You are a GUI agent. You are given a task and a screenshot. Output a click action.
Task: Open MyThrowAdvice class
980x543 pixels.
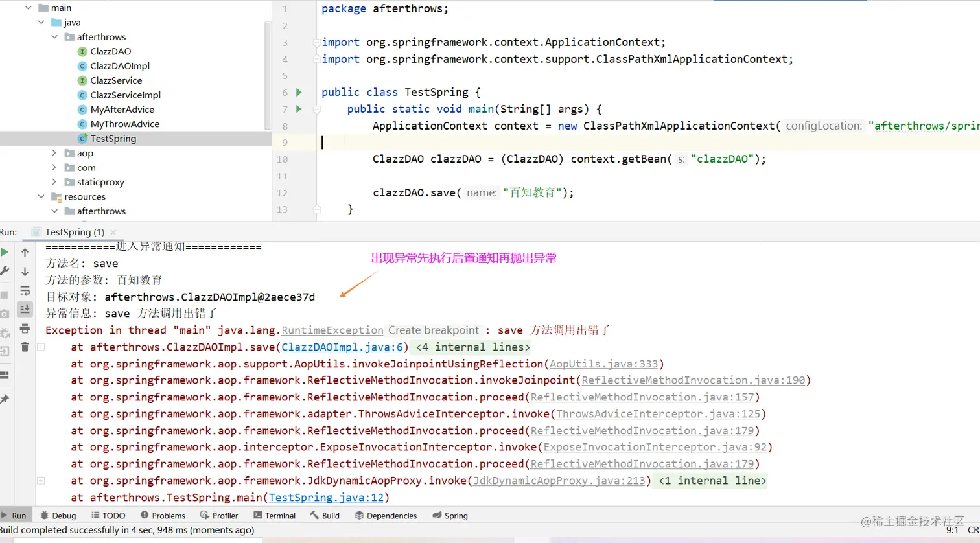point(124,124)
